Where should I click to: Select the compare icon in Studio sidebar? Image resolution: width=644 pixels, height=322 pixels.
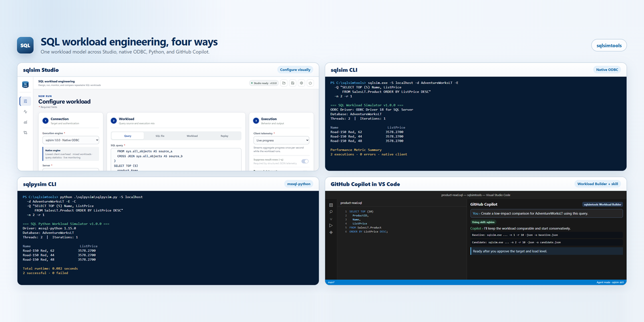pos(25,133)
